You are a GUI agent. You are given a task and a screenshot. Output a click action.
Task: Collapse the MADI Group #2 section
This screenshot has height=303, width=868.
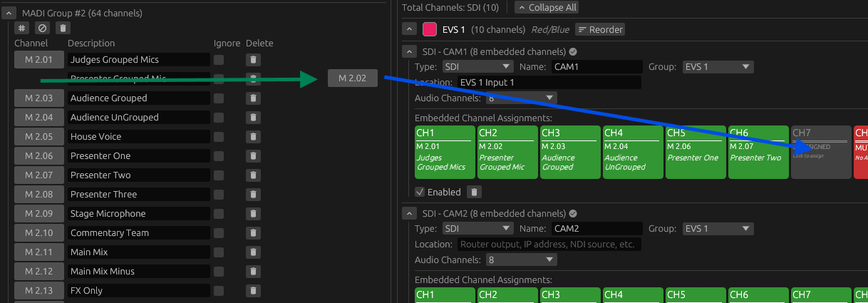9,13
